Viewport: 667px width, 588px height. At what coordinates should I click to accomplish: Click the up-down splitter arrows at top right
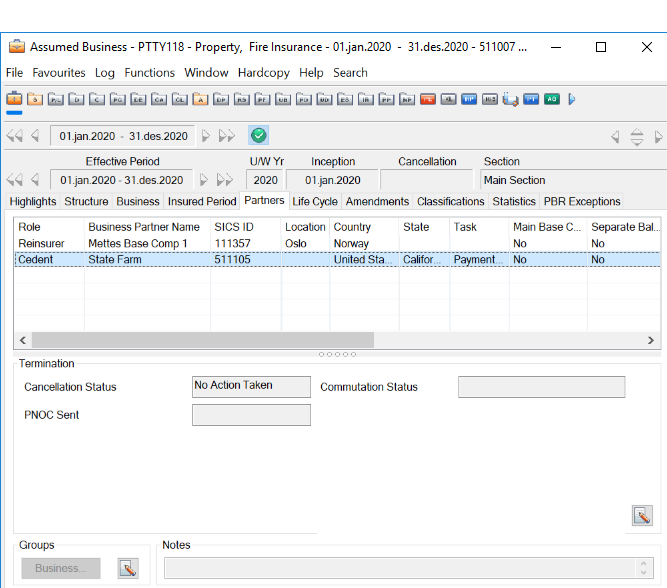637,137
